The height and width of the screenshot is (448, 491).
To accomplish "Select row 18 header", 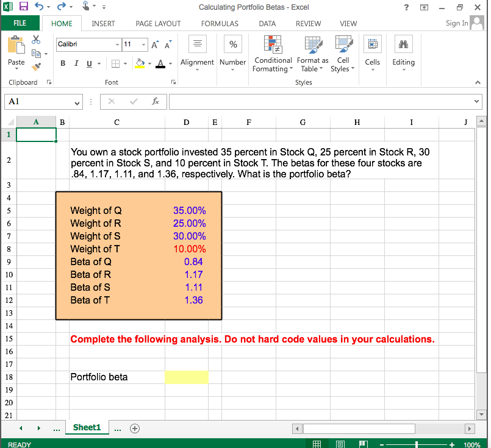I will pos(9,377).
